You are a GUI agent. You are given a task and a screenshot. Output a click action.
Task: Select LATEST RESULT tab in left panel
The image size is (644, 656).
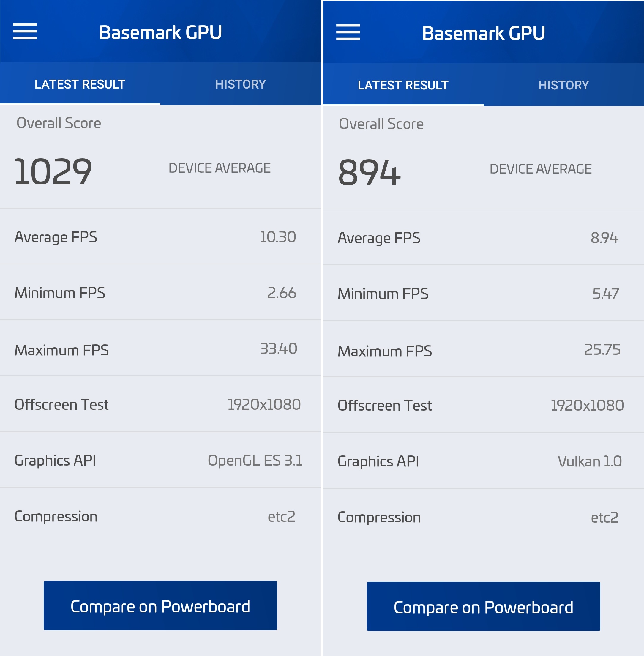point(80,84)
